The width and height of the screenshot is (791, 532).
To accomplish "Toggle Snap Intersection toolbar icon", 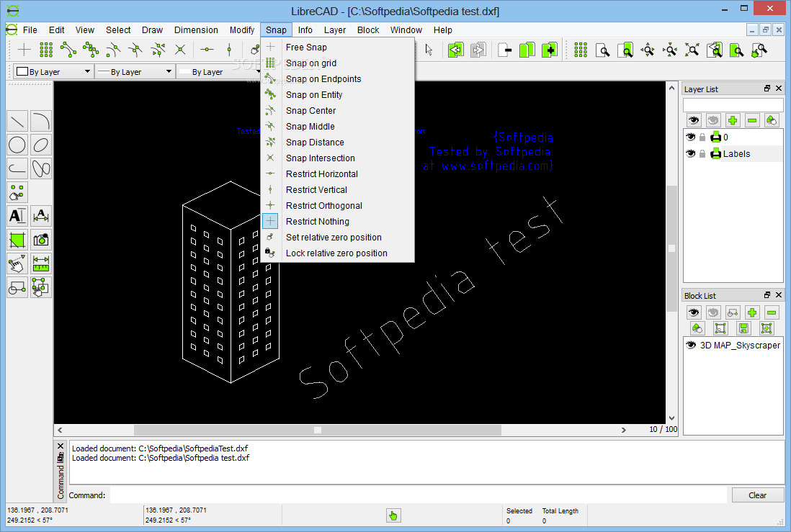I will click(x=180, y=50).
